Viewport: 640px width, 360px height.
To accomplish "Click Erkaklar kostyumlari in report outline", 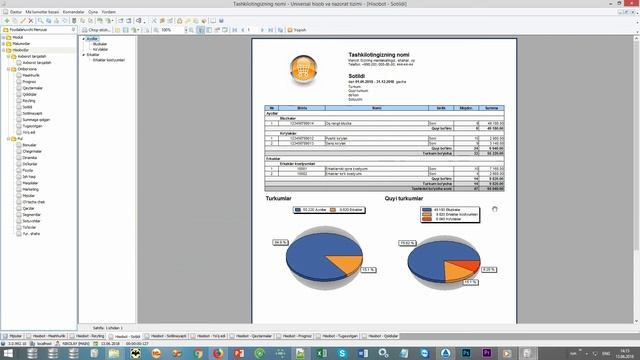I will coord(109,60).
